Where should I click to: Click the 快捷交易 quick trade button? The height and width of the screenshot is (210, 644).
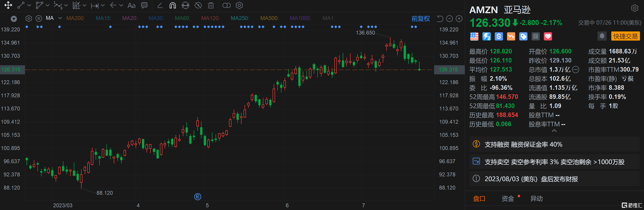626,36
